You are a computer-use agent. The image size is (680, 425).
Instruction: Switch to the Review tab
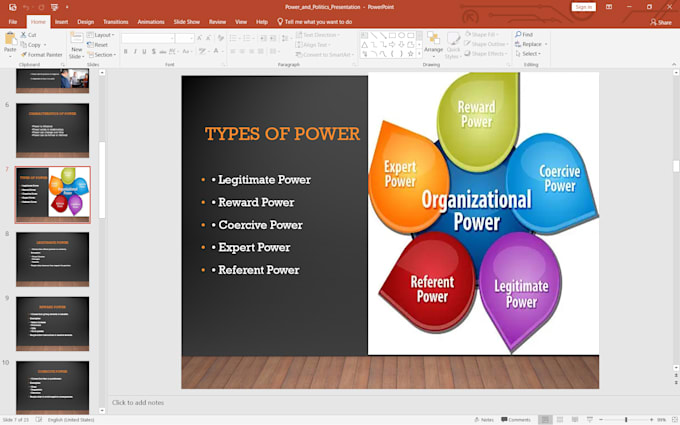coord(217,22)
